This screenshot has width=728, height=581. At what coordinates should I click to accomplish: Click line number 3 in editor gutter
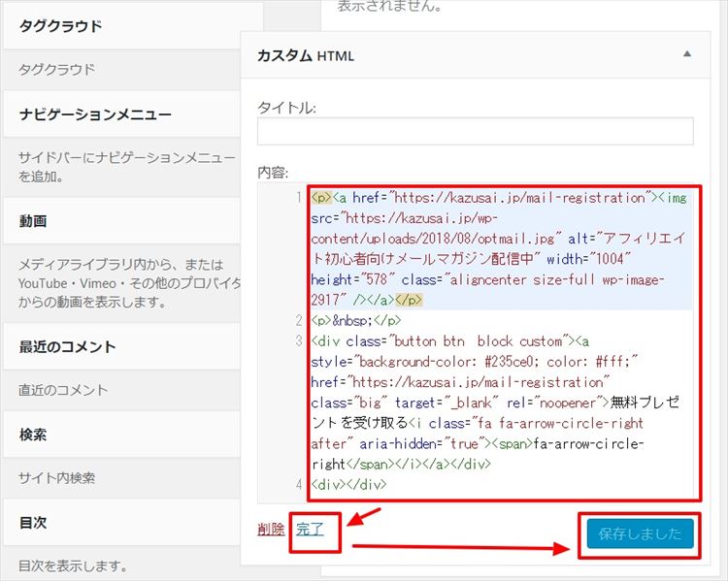point(298,341)
